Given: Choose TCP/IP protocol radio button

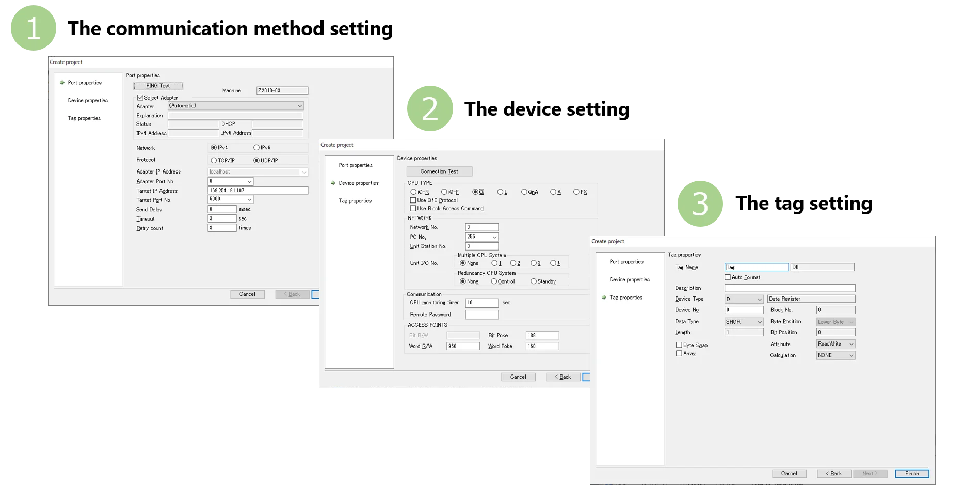Looking at the screenshot, I should (214, 161).
